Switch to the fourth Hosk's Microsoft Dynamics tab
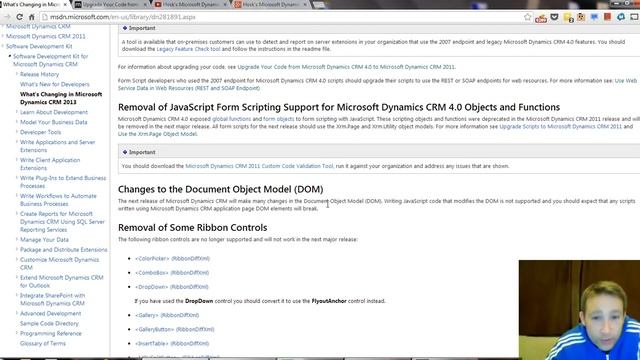Viewport: 640px width, 360px height. point(270,4)
